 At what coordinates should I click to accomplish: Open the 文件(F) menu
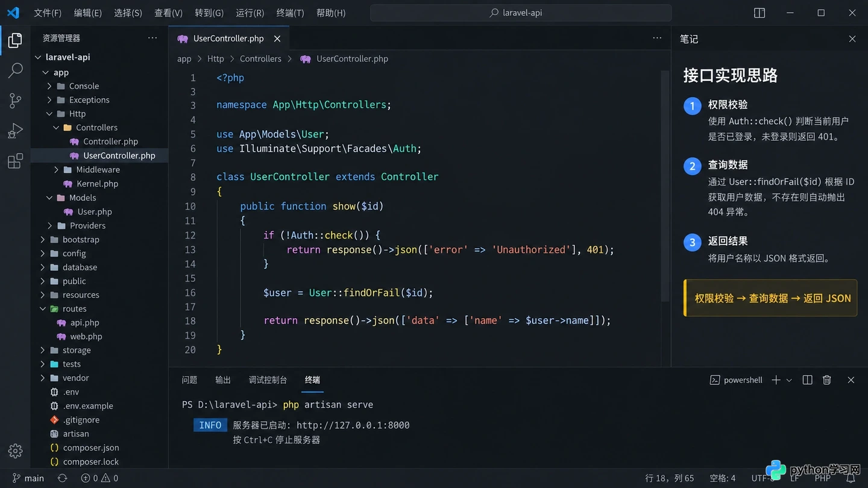click(48, 13)
